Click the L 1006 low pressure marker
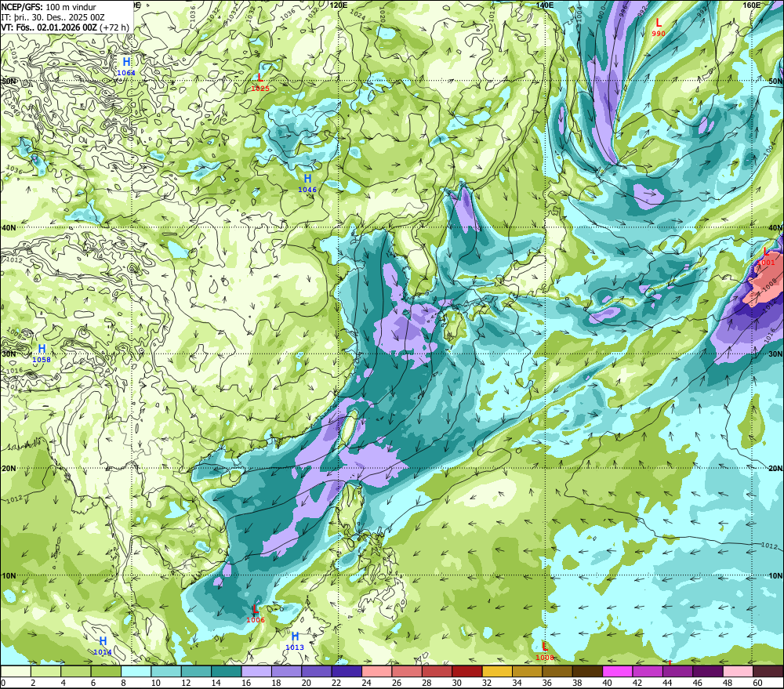The width and height of the screenshot is (784, 689). click(x=256, y=614)
